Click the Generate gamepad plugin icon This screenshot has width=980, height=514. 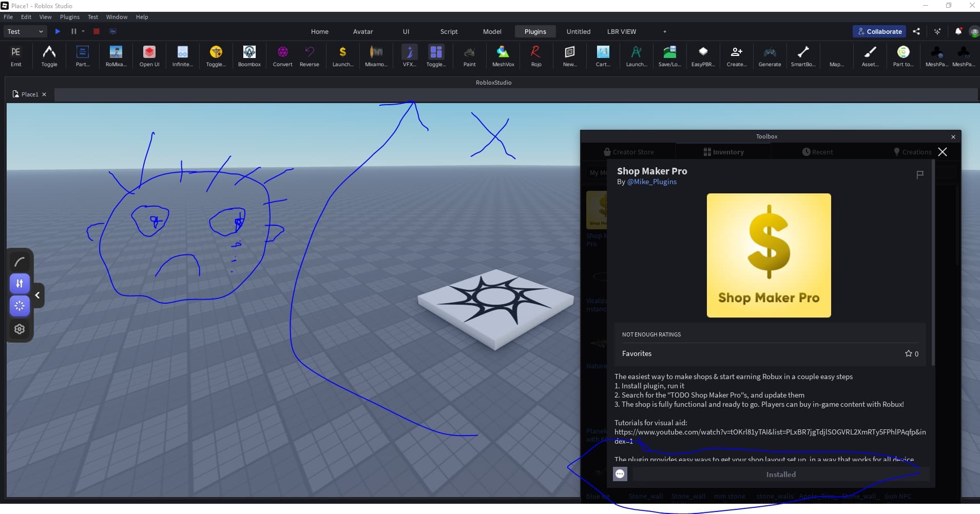[x=770, y=55]
